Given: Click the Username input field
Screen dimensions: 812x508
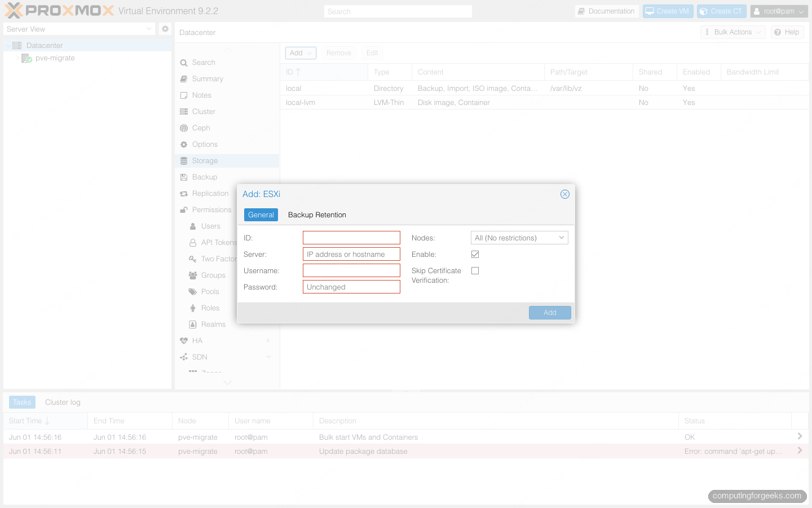Looking at the screenshot, I should pyautogui.click(x=351, y=270).
